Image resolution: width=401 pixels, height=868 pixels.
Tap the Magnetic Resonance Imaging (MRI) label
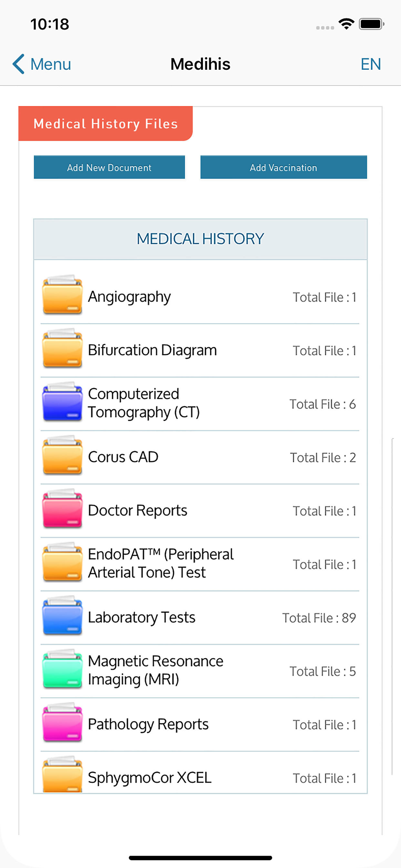(155, 670)
